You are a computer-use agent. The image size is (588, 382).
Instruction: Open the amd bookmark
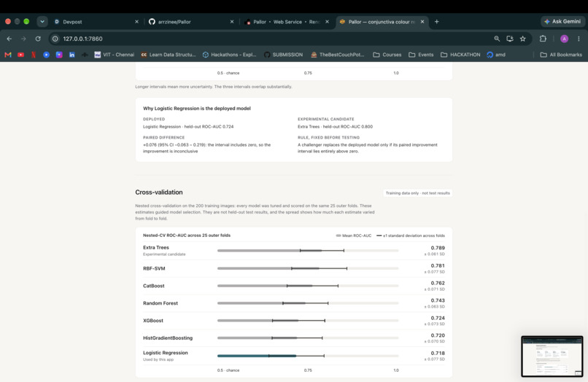click(496, 55)
